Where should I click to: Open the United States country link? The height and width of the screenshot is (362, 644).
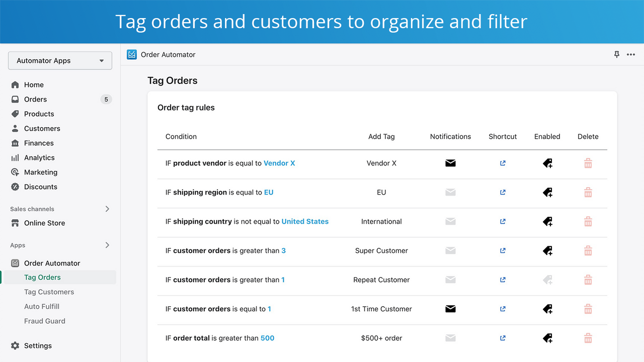pyautogui.click(x=305, y=221)
